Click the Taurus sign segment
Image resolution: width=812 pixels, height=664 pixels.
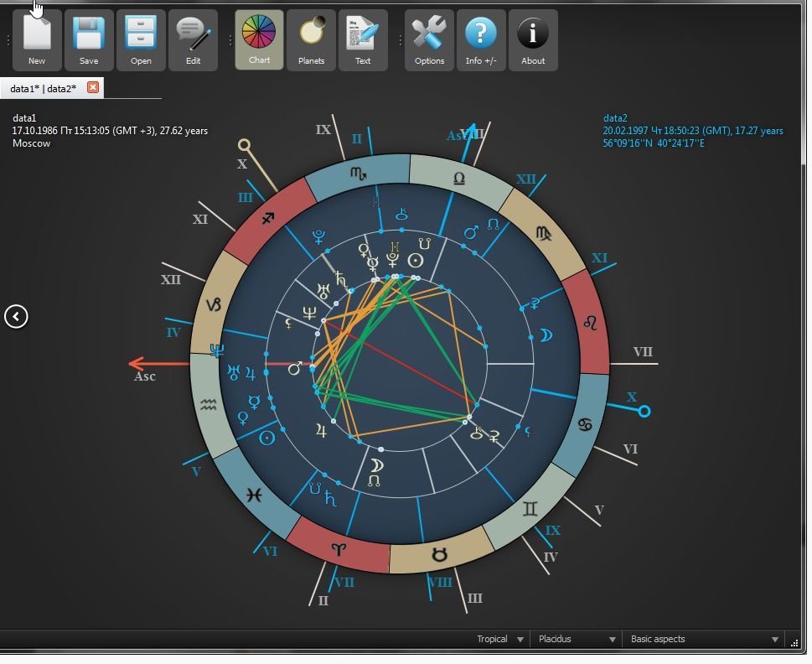[439, 556]
